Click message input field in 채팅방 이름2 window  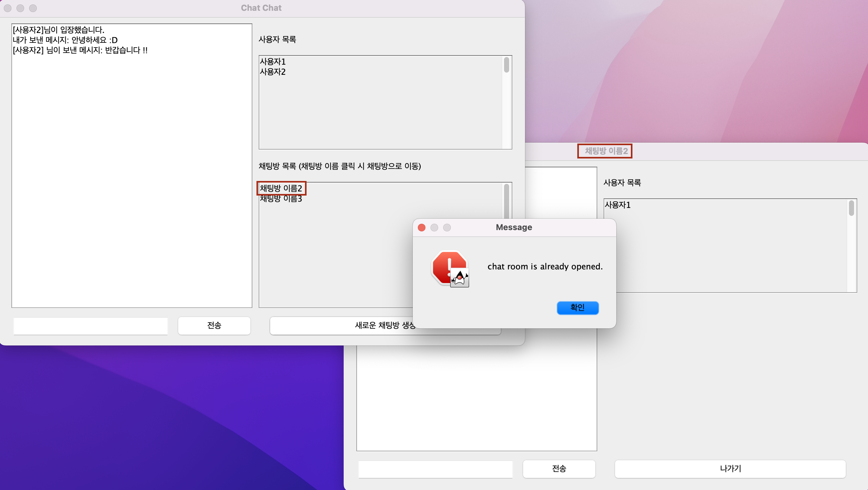435,469
